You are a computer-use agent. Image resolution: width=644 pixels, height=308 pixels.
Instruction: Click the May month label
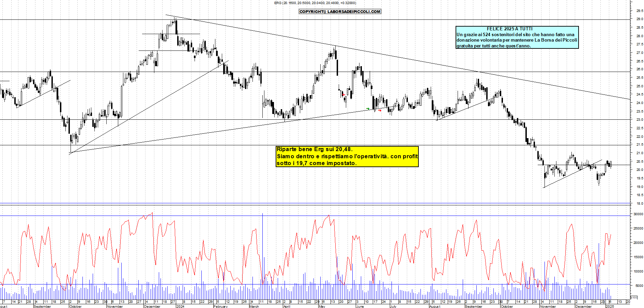click(322, 306)
